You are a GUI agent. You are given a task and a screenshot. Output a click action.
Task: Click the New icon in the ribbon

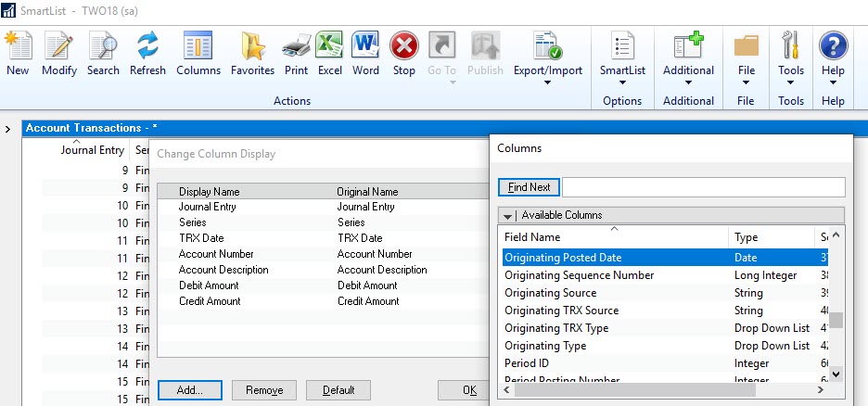click(x=18, y=46)
